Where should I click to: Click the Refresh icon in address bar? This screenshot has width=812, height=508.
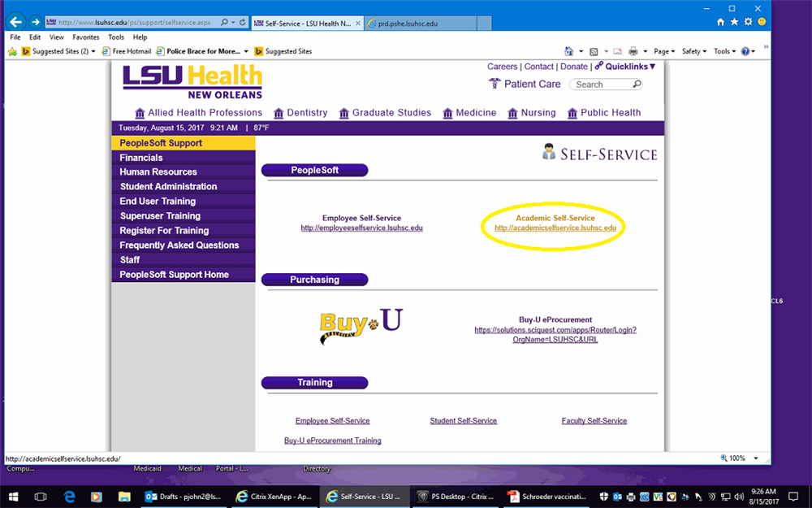[242, 23]
